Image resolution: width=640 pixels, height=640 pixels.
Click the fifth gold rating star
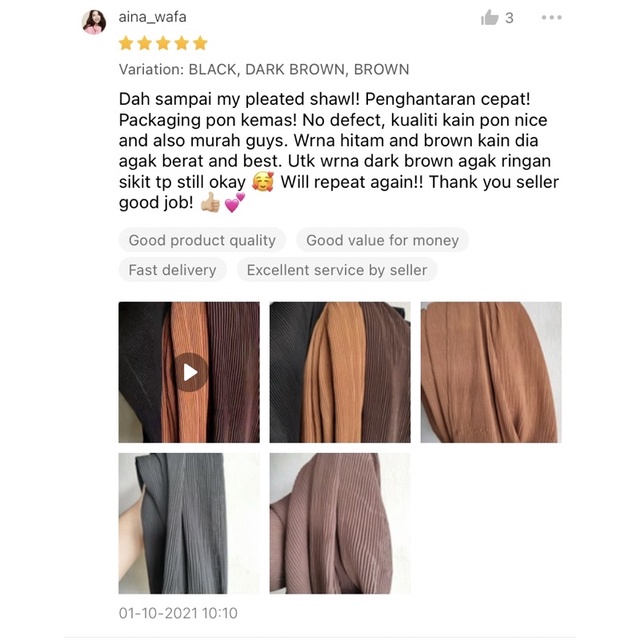(x=200, y=43)
